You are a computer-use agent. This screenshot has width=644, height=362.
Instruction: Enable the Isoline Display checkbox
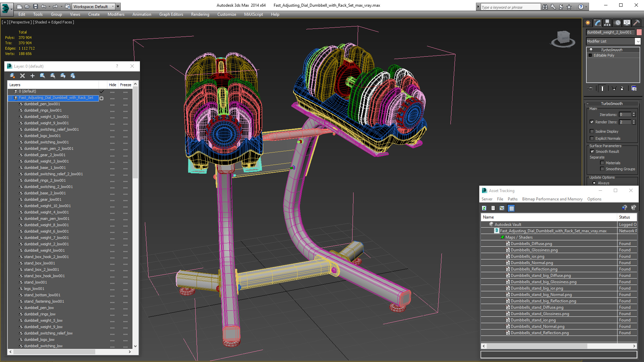(592, 131)
